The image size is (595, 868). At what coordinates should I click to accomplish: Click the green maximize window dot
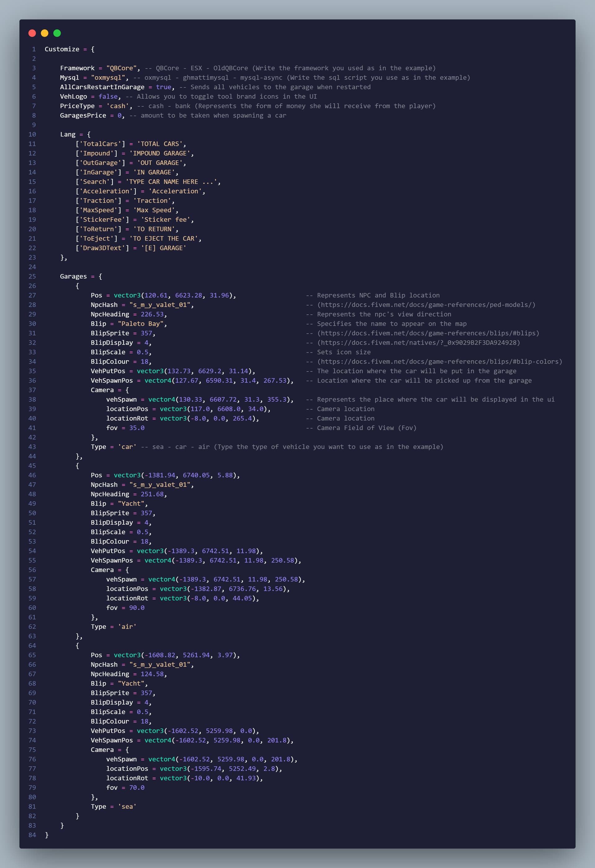click(x=57, y=33)
